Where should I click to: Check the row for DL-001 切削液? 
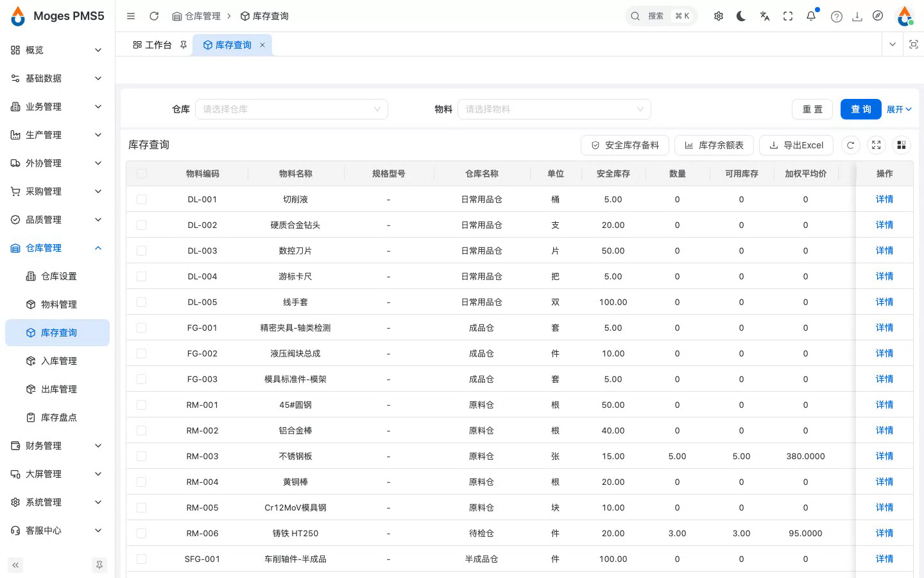(142, 200)
